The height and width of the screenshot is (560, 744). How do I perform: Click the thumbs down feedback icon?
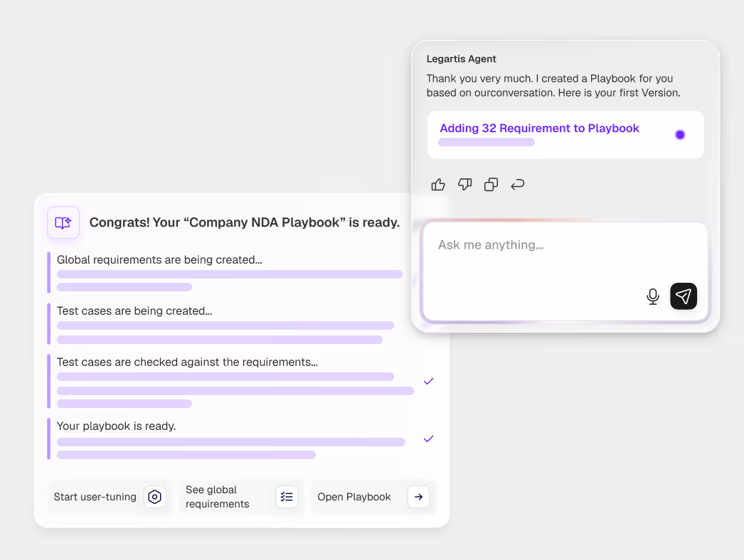464,185
